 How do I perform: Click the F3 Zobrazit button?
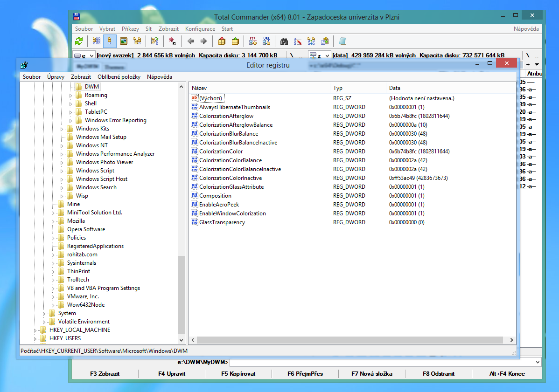(x=105, y=373)
